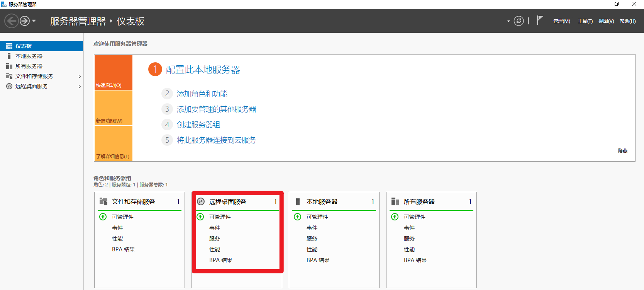Click green status icon in 远程桌面服务 tile
The height and width of the screenshot is (290, 644).
pyautogui.click(x=200, y=217)
